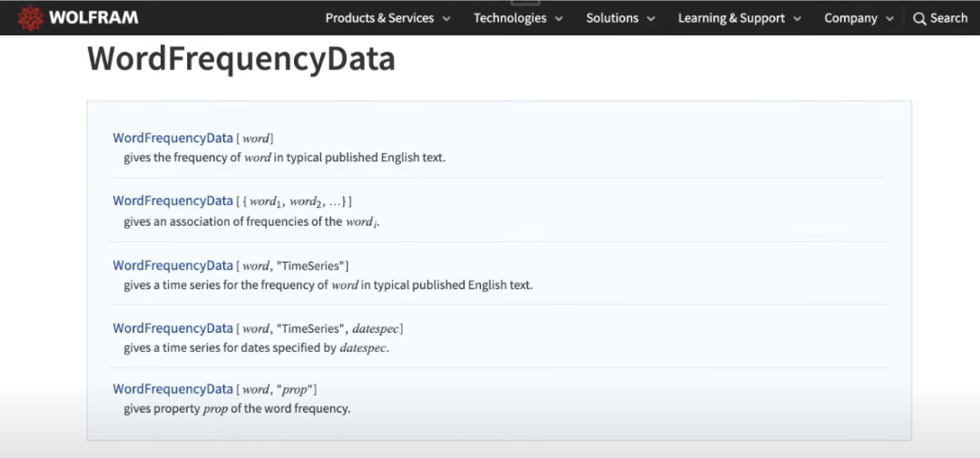Expand Learning & Support chevron arrow
Screen dimensions: 980x458
797,19
